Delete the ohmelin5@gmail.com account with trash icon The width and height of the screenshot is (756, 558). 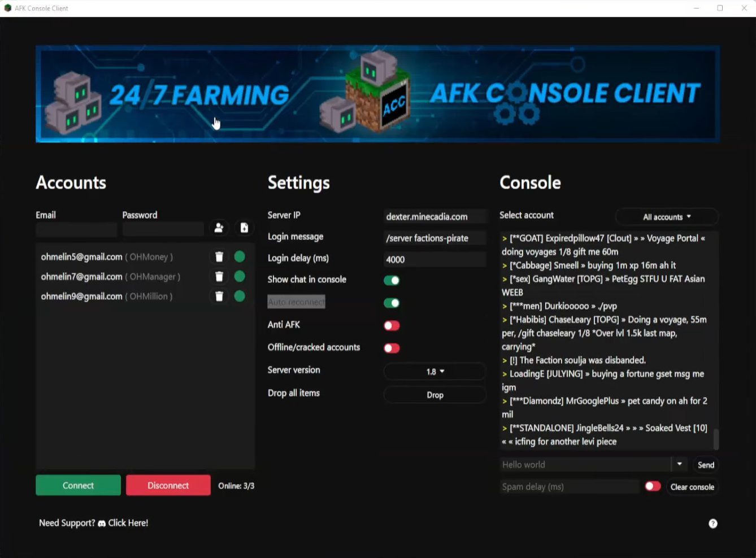tap(219, 257)
